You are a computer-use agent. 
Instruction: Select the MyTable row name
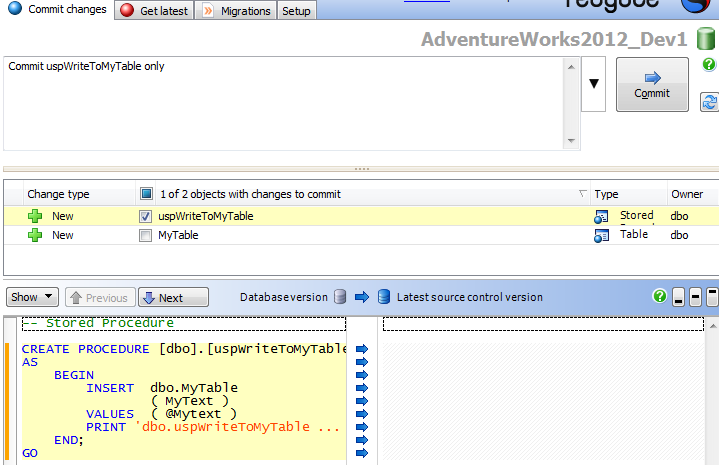178,235
